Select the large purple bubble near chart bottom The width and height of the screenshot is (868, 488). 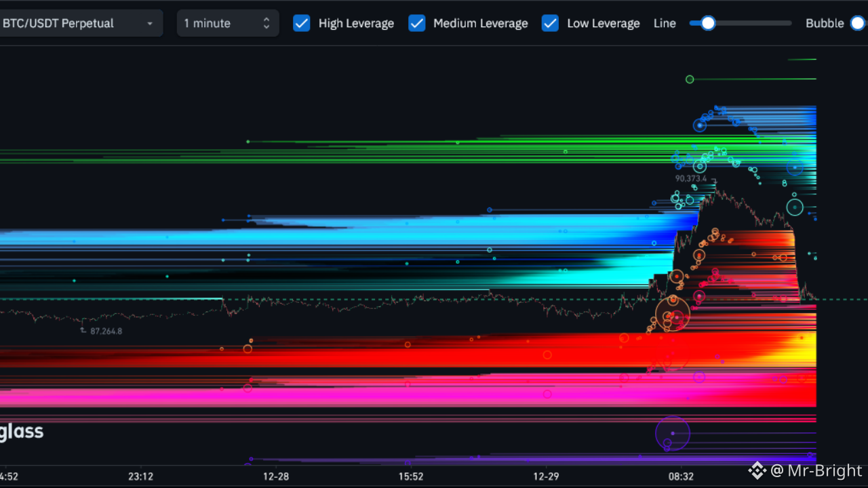point(672,432)
